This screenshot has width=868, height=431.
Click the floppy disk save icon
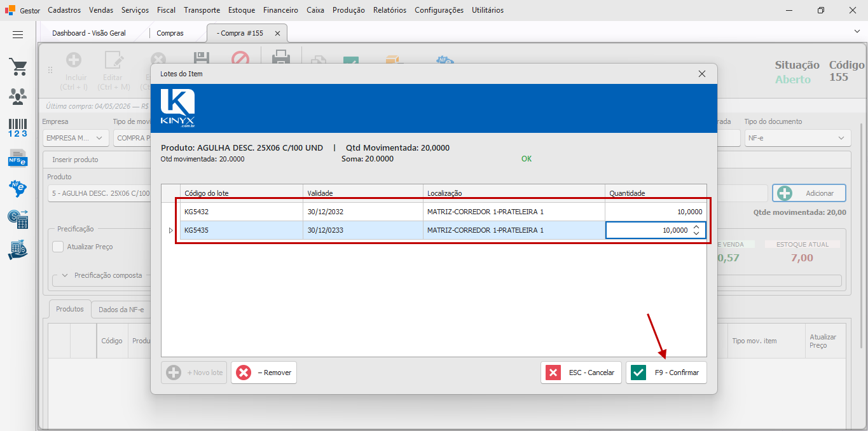[x=202, y=58]
